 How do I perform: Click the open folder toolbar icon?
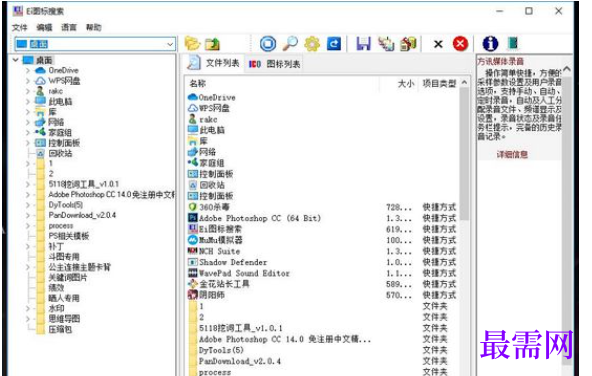pyautogui.click(x=192, y=44)
